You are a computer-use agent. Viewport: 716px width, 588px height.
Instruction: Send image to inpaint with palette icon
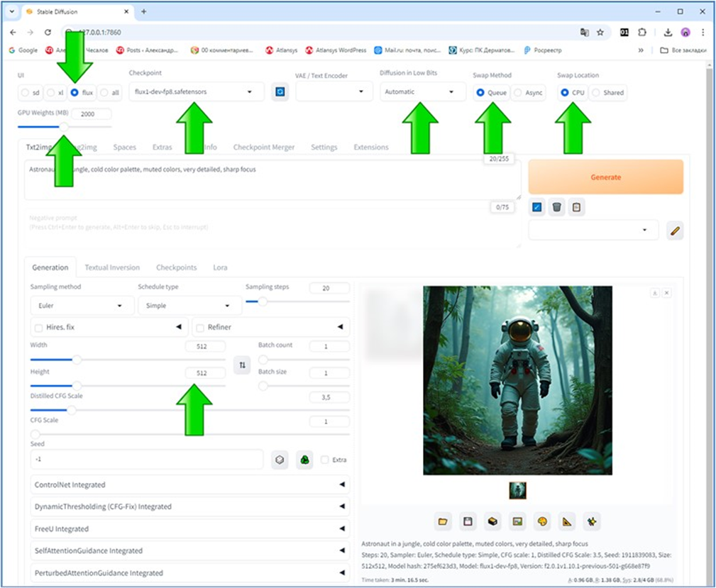click(x=542, y=521)
